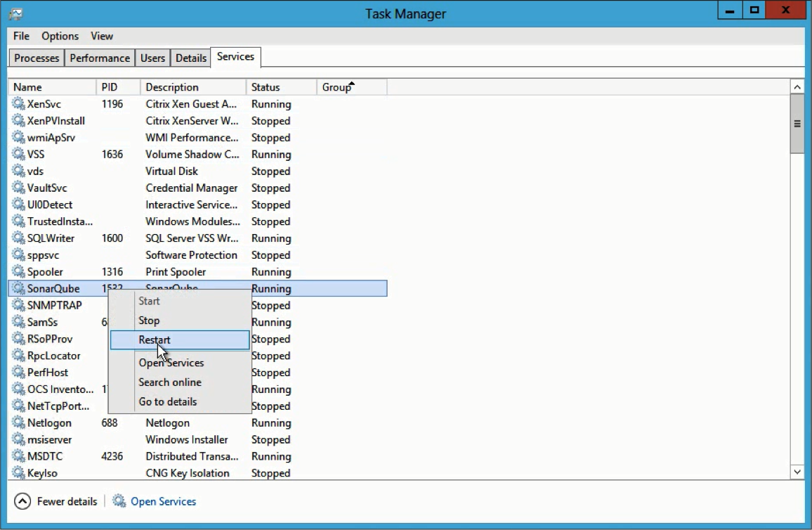Click the Running status of Netlogon

point(271,422)
